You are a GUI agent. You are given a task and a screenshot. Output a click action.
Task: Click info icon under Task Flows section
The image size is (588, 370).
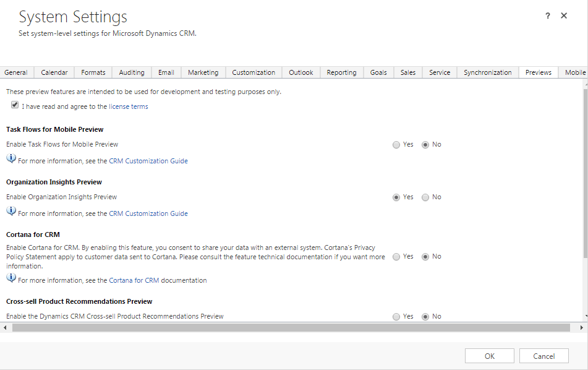coord(11,158)
